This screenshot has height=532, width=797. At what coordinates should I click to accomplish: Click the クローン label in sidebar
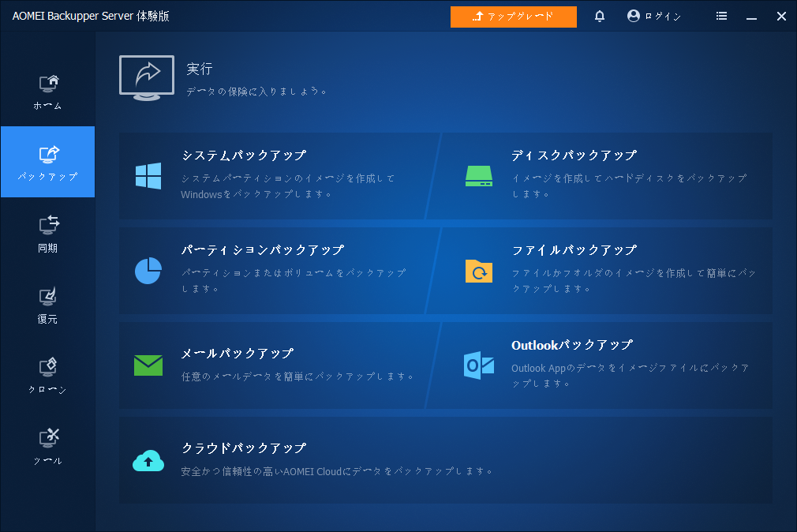click(47, 390)
